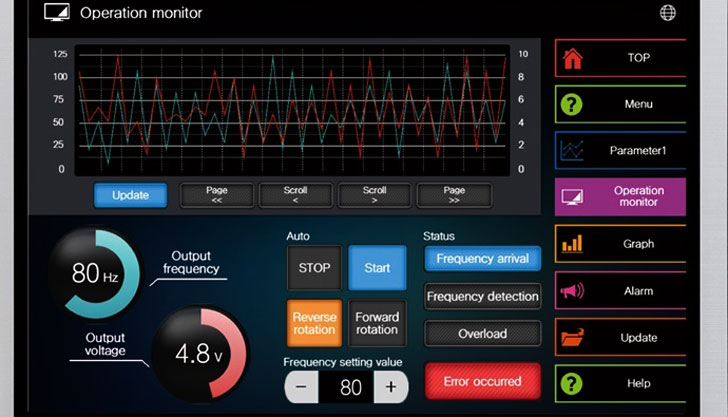Click the green question mark Menu icon

(x=573, y=104)
